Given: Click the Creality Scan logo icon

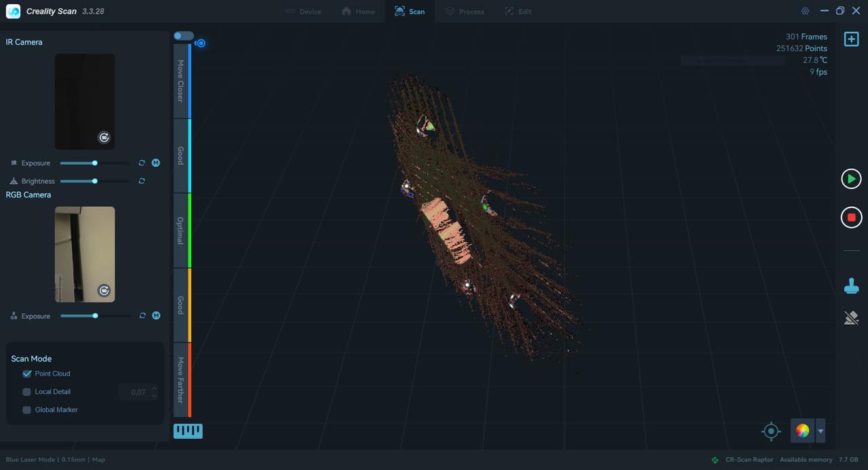Looking at the screenshot, I should [13, 12].
